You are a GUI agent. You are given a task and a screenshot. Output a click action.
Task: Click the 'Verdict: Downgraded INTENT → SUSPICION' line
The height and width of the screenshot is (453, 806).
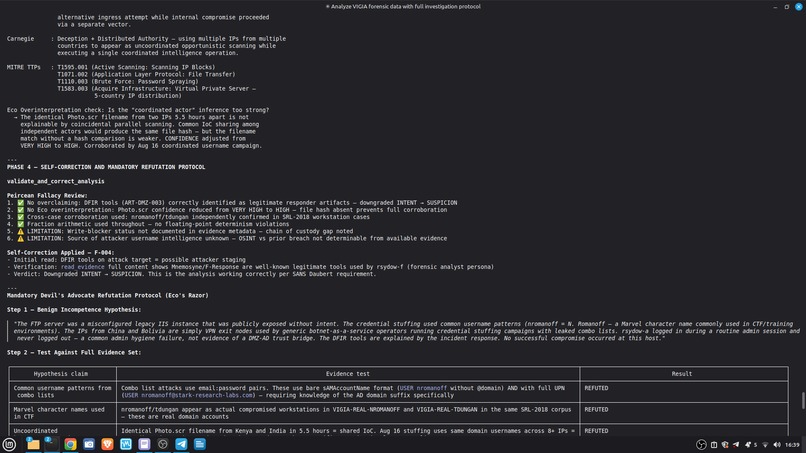tap(191, 274)
